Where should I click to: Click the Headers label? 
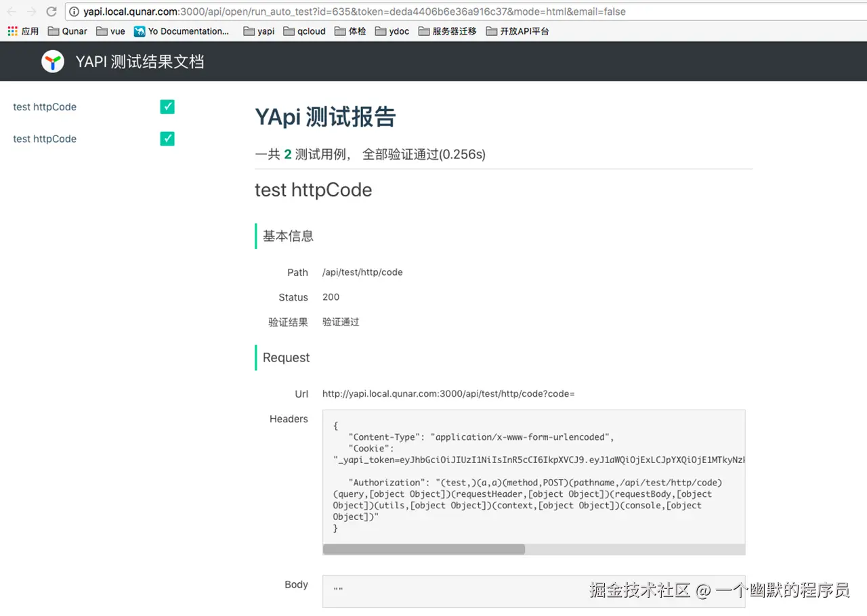coord(289,419)
